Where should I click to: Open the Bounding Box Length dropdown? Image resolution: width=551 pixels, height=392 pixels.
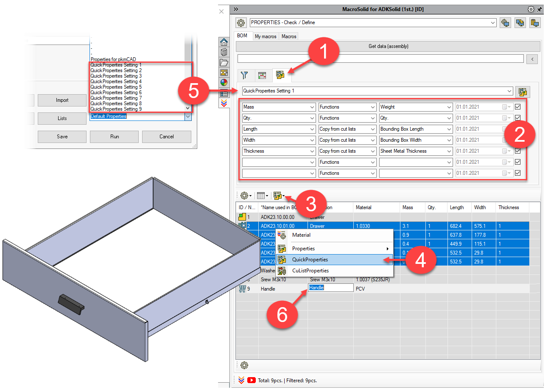(416, 129)
